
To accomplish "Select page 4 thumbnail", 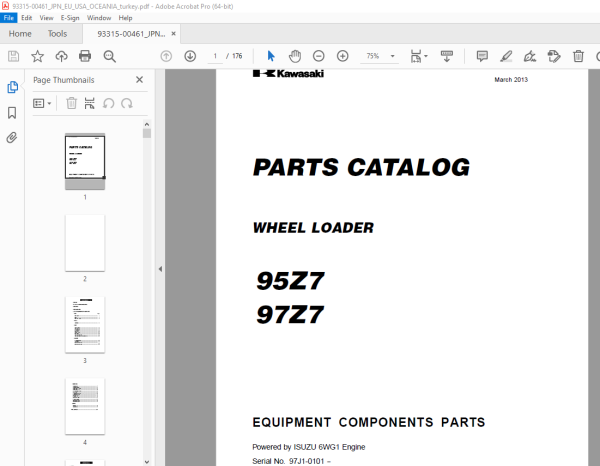I will [85, 406].
